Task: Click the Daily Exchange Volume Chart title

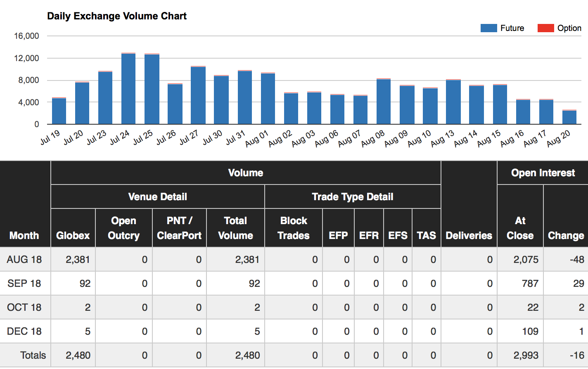Action: coord(117,16)
